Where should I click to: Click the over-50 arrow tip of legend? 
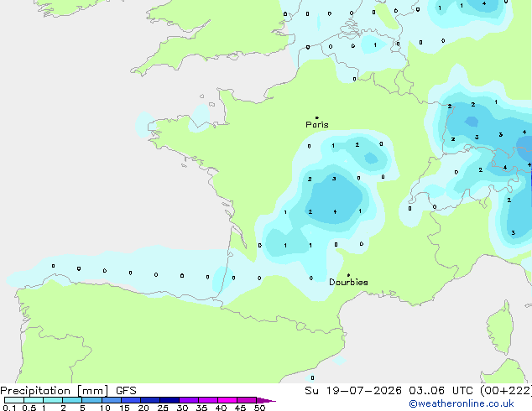point(266,400)
